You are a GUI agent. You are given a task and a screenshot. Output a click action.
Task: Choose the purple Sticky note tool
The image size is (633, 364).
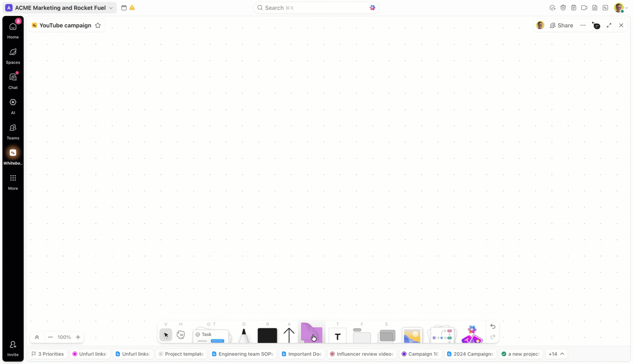click(x=312, y=335)
